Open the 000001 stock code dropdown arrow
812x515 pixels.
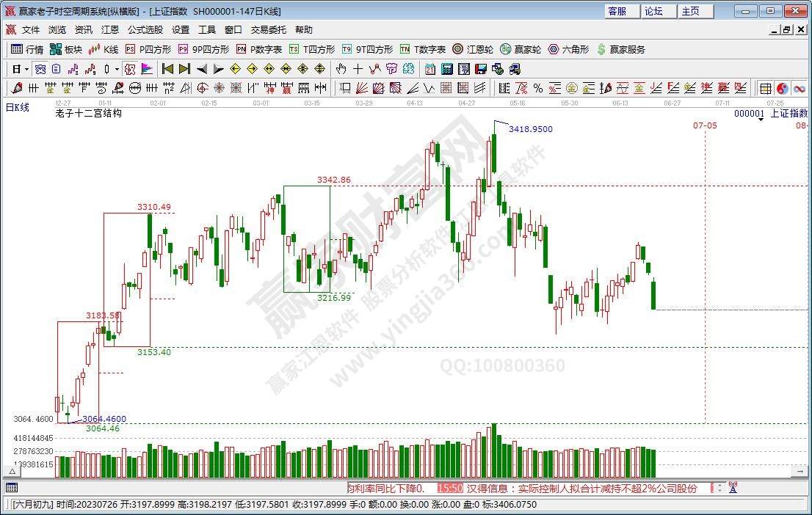[x=761, y=118]
